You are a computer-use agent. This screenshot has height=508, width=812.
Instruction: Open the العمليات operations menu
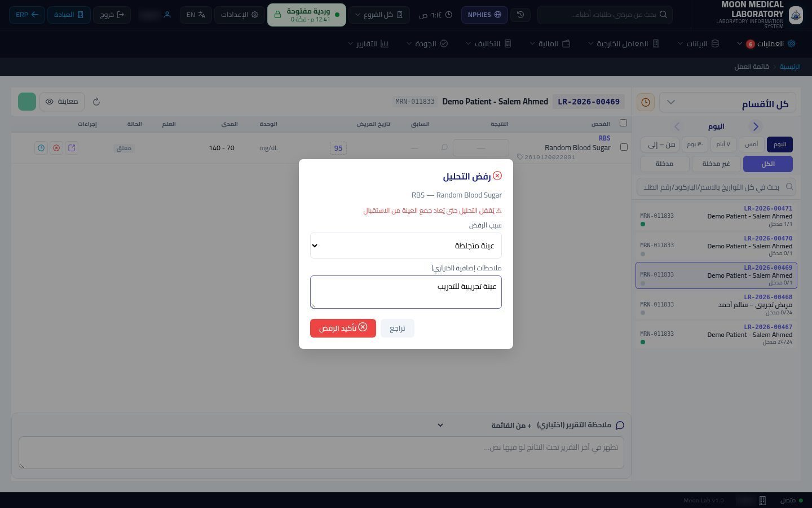pyautogui.click(x=766, y=43)
